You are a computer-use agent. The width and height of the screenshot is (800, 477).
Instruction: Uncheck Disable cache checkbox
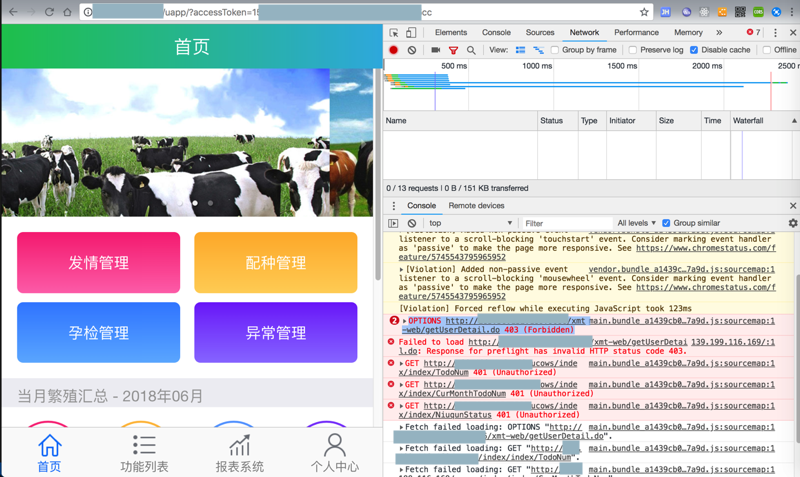point(694,50)
